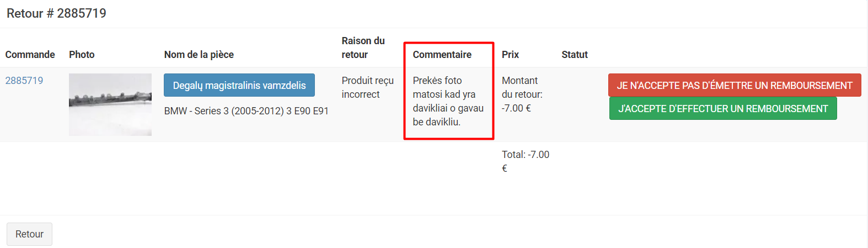
Task: Click the Nom de la pièce header
Action: [199, 55]
